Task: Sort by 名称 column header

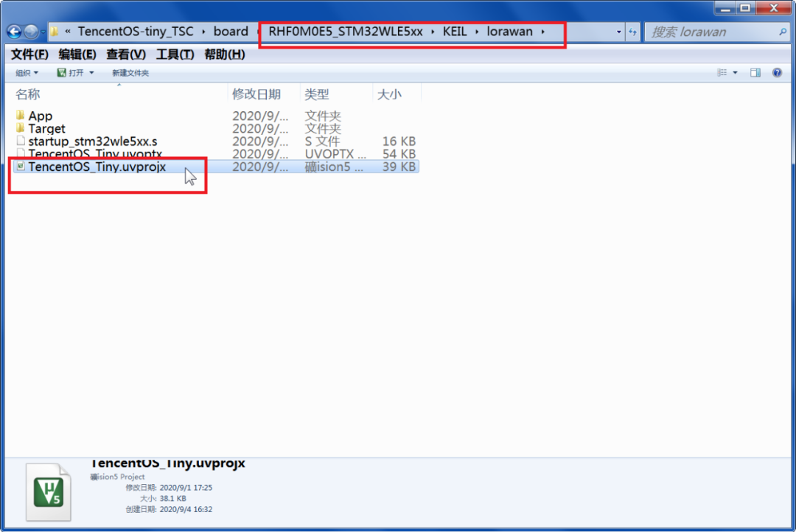Action: pyautogui.click(x=28, y=94)
